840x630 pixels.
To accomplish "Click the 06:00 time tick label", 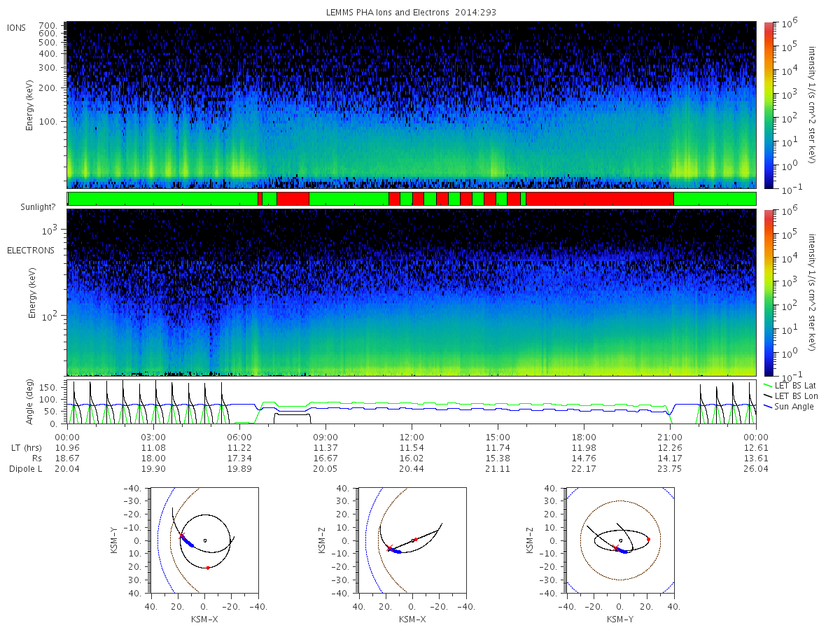I will click(x=239, y=437).
